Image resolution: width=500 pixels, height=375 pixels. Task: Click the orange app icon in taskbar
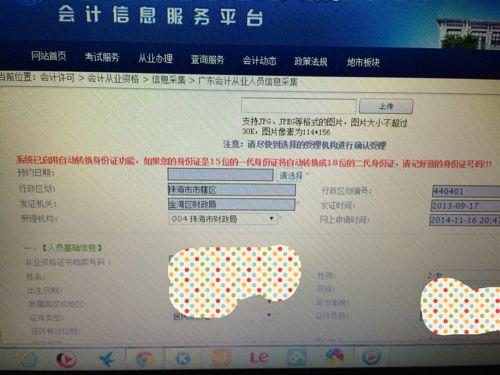(221, 358)
